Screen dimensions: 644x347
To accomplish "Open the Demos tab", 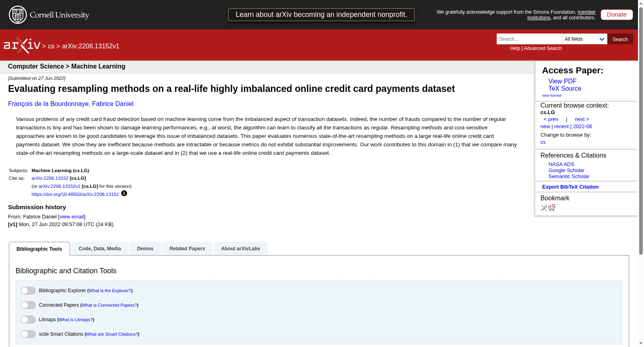I will pos(145,249).
